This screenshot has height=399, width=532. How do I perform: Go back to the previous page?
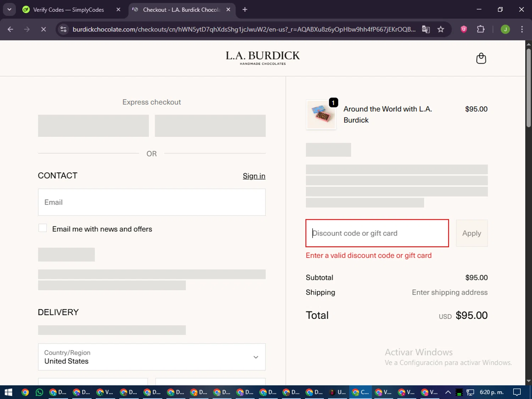10,29
